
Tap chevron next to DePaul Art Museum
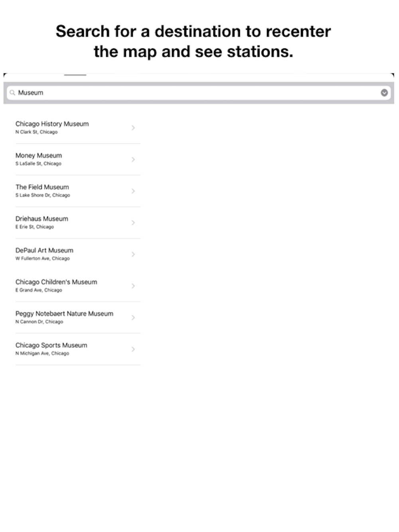pyautogui.click(x=133, y=254)
